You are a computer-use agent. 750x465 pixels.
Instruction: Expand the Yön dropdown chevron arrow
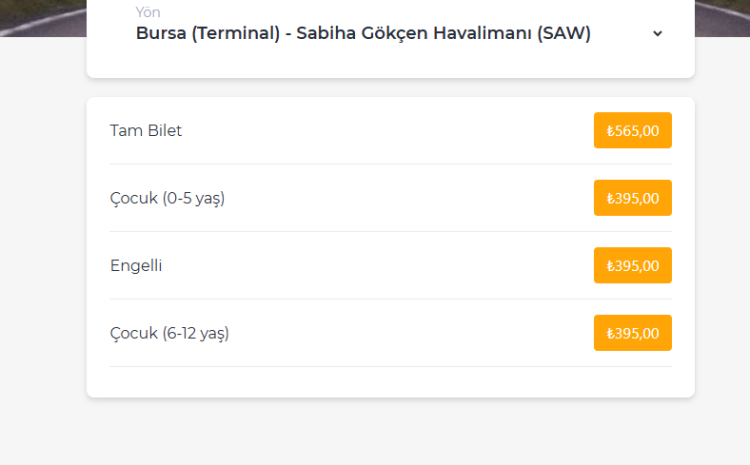(657, 33)
